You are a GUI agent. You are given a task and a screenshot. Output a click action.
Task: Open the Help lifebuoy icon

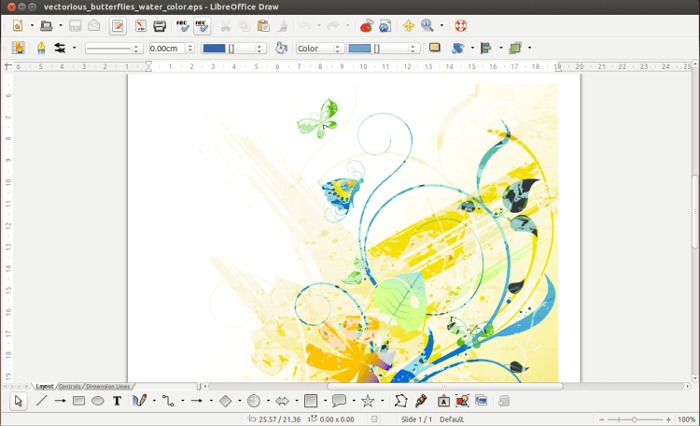point(461,25)
